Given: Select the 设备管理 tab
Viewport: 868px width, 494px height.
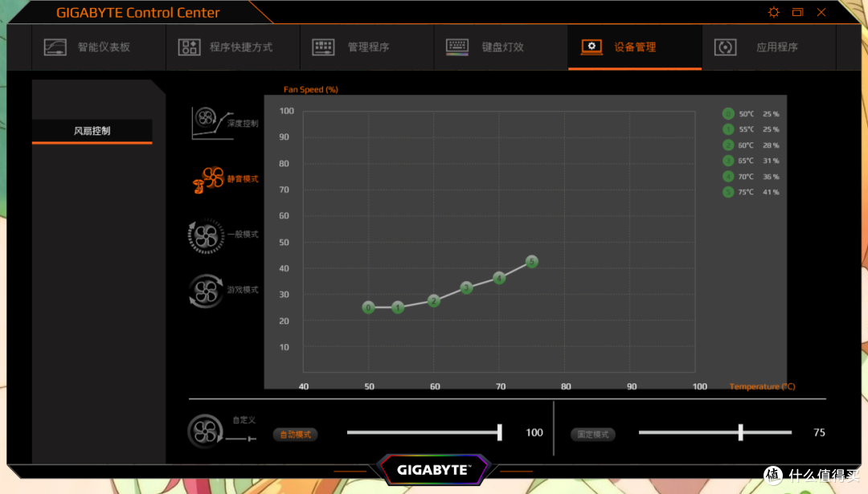Looking at the screenshot, I should click(635, 47).
